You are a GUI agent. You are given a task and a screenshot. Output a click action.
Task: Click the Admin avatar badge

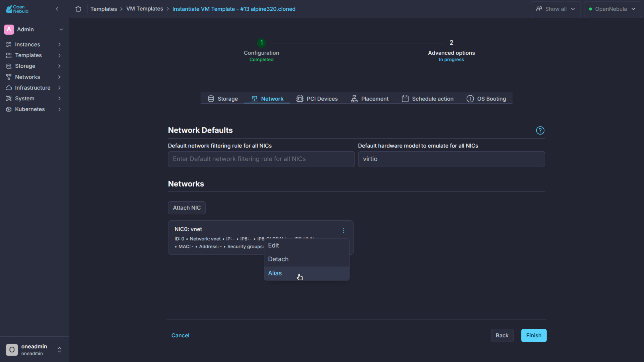(9, 29)
